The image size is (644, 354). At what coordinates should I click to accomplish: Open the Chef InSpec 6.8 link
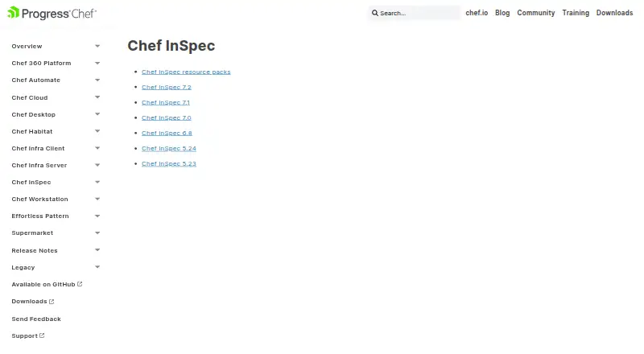(x=167, y=133)
